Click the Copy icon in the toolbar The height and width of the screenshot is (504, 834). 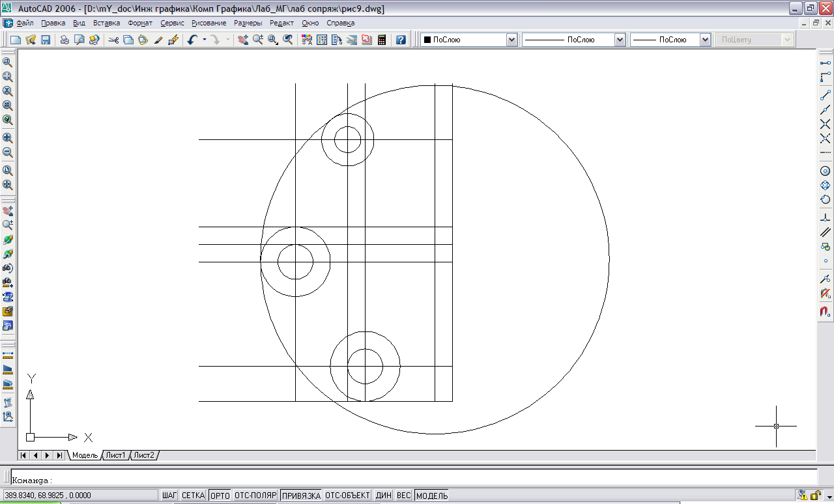pos(128,40)
